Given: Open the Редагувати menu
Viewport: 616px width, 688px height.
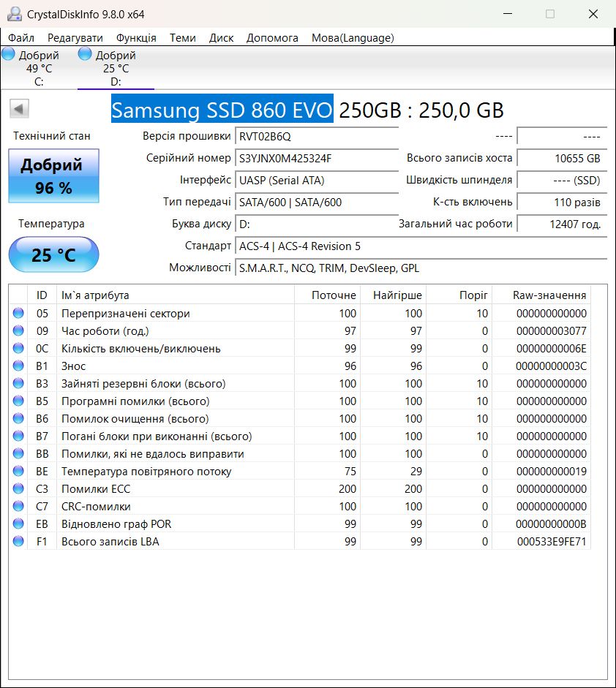Looking at the screenshot, I should pos(75,38).
